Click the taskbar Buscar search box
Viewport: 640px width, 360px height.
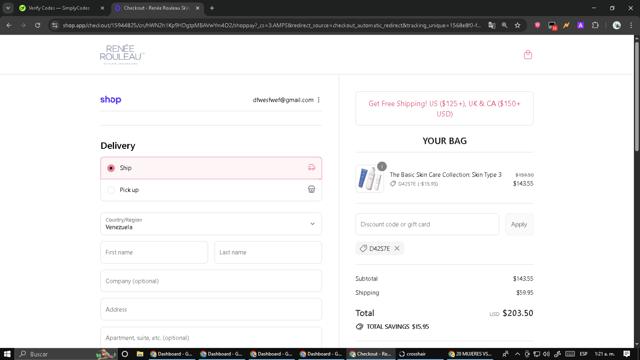(67, 354)
